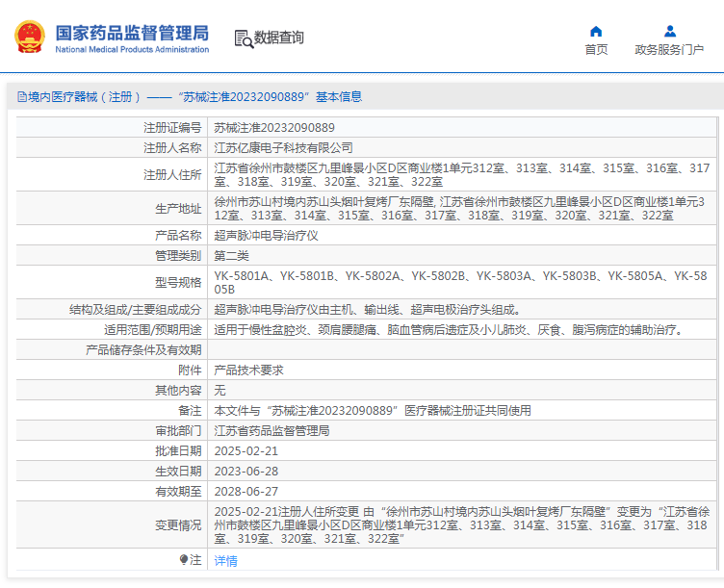Viewport: 724px width, 588px height.
Task: Click 适用范围 intended use value
Action: click(449, 330)
